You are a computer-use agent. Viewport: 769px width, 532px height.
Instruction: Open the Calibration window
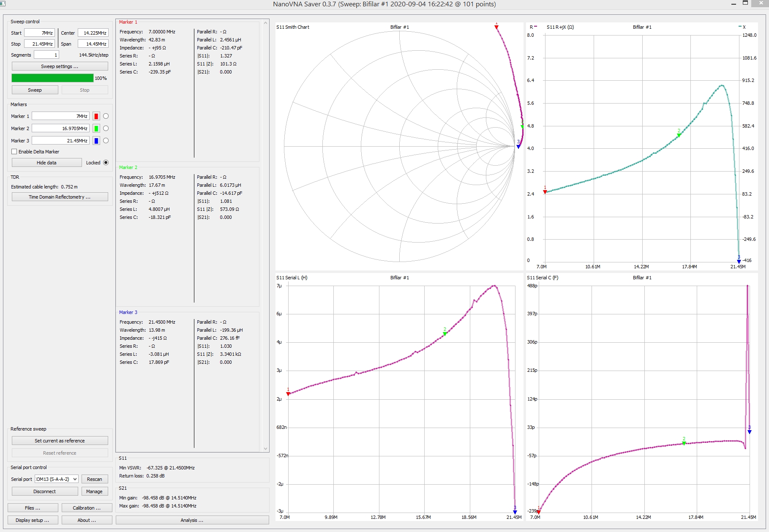click(87, 508)
